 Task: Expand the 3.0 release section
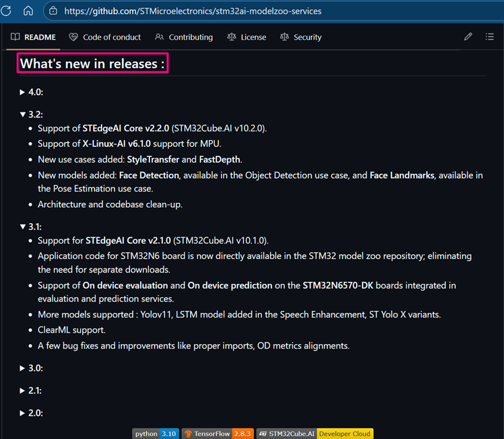(31, 368)
